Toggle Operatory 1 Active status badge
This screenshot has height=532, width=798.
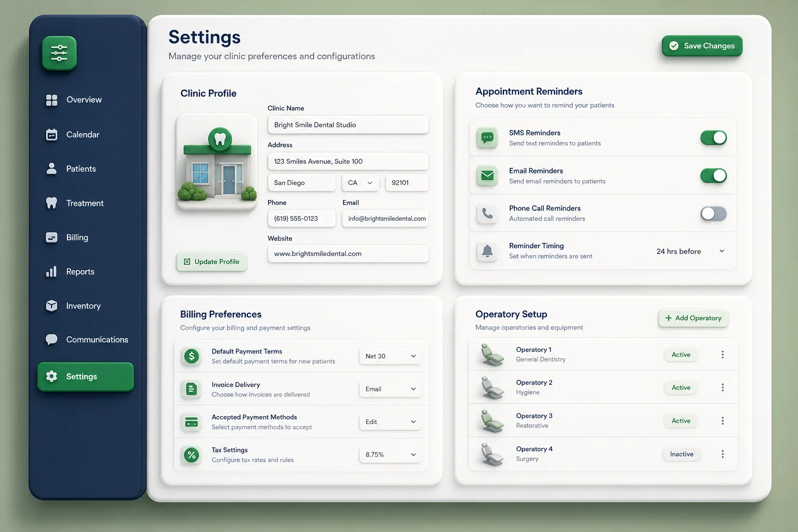[x=681, y=355]
